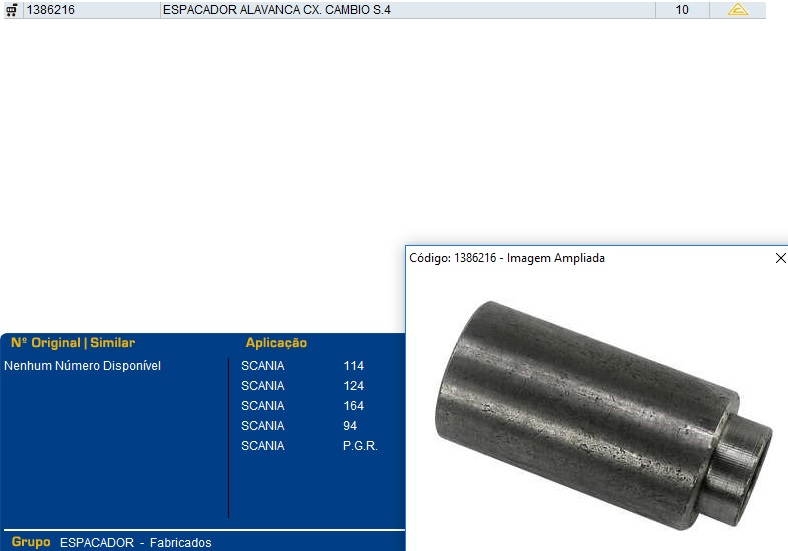The height and width of the screenshot is (551, 788).
Task: Click the yellow triangle icon in product row
Action: point(737,10)
